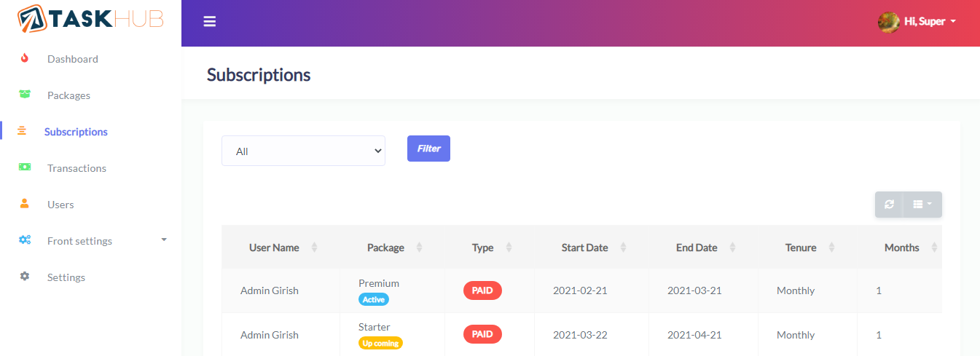The height and width of the screenshot is (356, 980).
Task: Sort table by Start Date column
Action: pyautogui.click(x=584, y=248)
